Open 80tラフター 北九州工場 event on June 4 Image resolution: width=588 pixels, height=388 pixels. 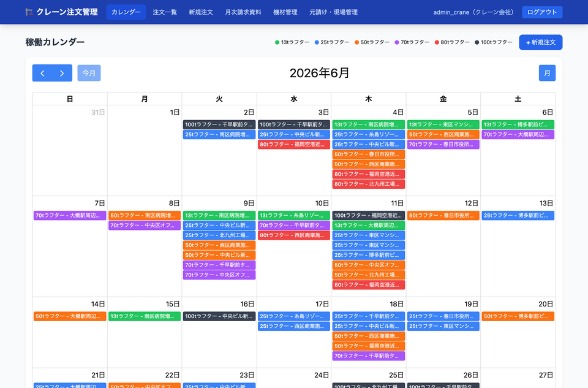tap(368, 184)
